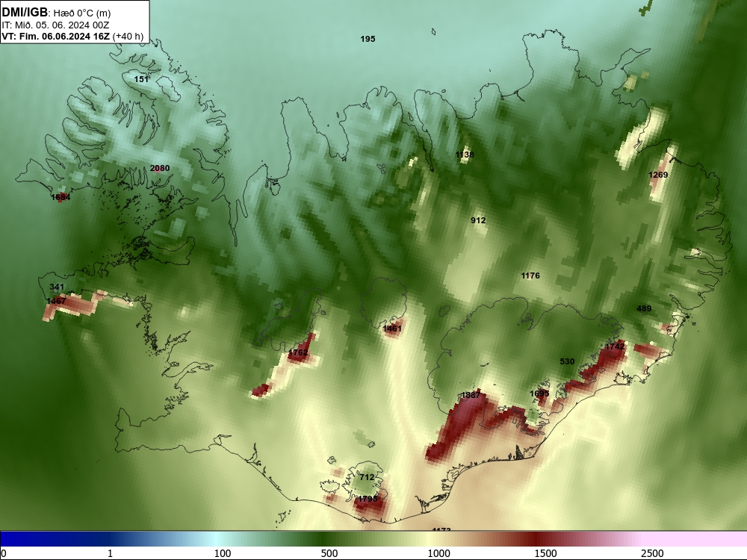Click the map value 1762
This screenshot has width=747, height=560.
pos(298,353)
